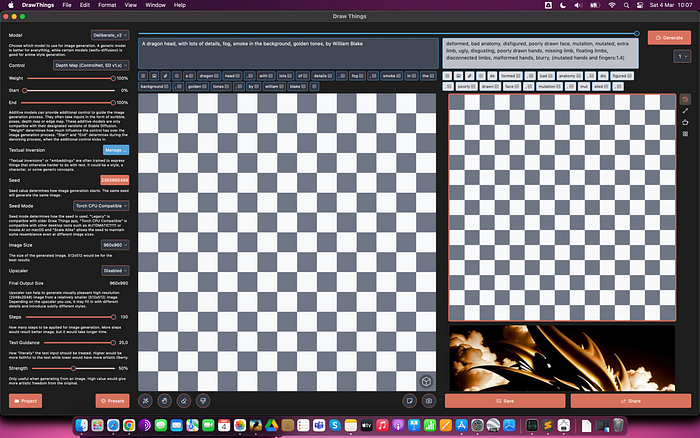
Task: Click the Share button
Action: point(631,401)
